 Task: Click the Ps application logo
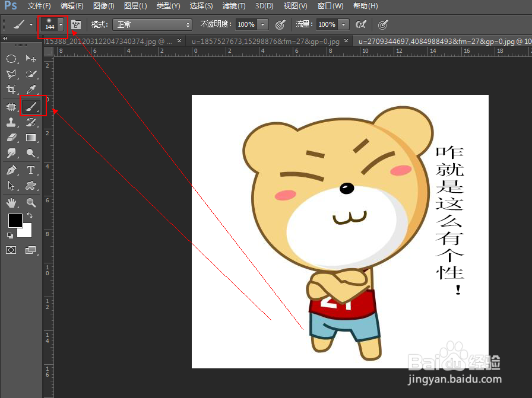11,5
